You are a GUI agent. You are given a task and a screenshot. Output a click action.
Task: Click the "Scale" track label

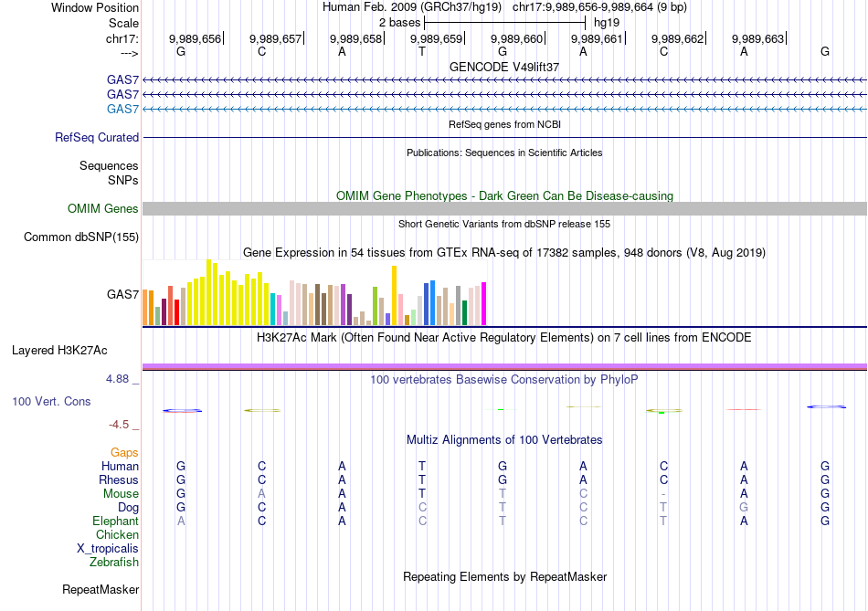tap(123, 23)
